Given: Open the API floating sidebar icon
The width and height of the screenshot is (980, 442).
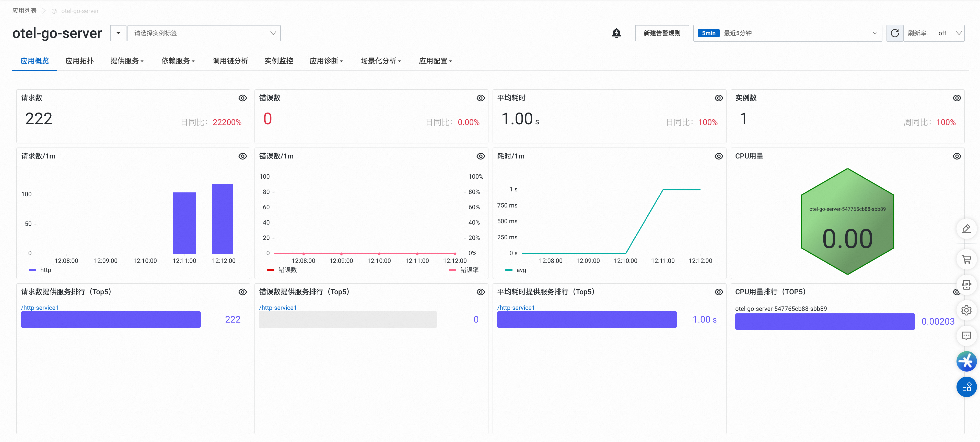Looking at the screenshot, I should point(966,285).
